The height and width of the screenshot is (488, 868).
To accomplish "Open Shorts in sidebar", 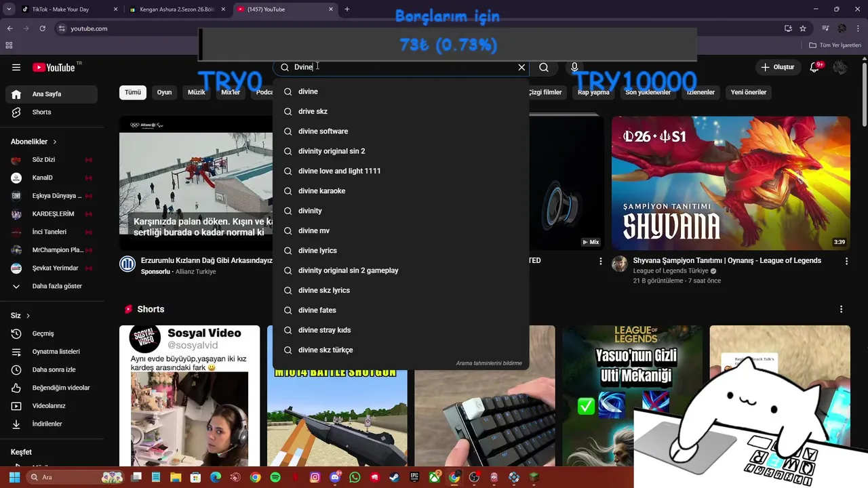I will pos(52,112).
